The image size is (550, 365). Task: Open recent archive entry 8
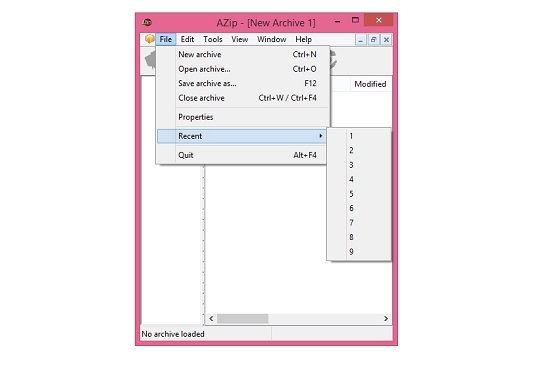(359, 237)
